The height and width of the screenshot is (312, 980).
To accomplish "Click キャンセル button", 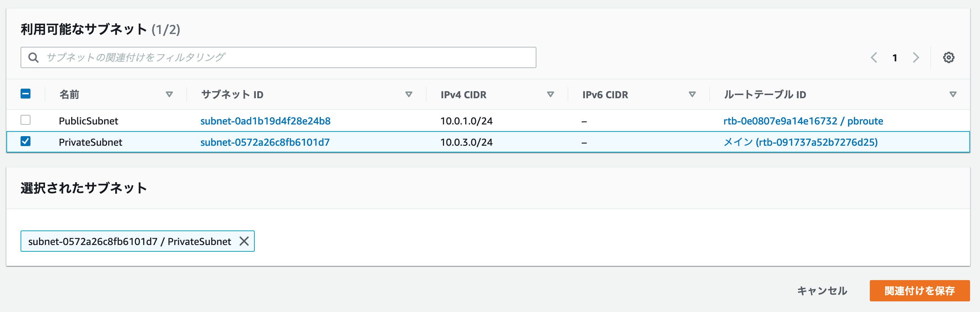I will (x=822, y=291).
